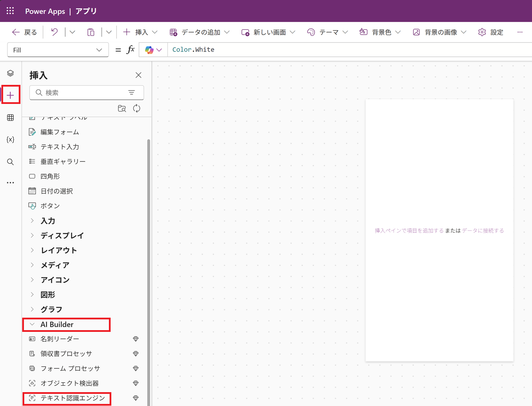The image size is (532, 406).
Task: Open the app launcher waffle icon
Action: 10,11
